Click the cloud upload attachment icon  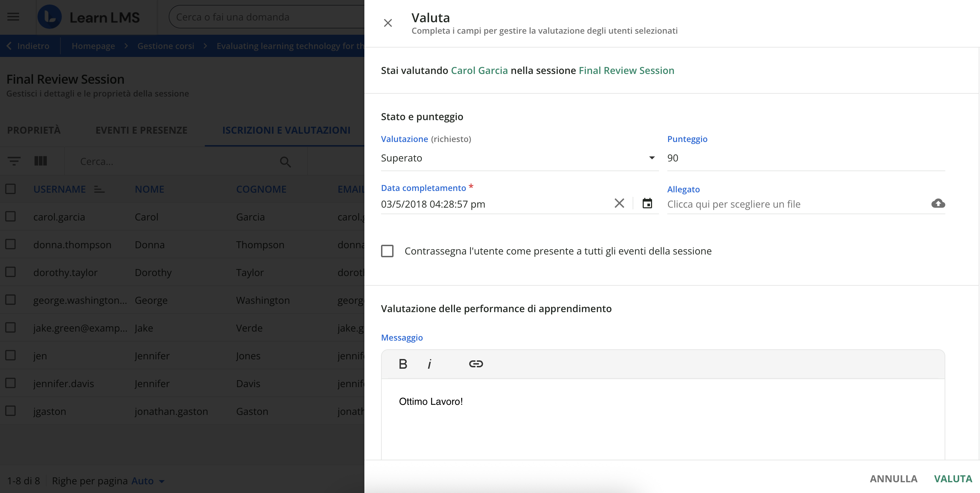coord(938,204)
